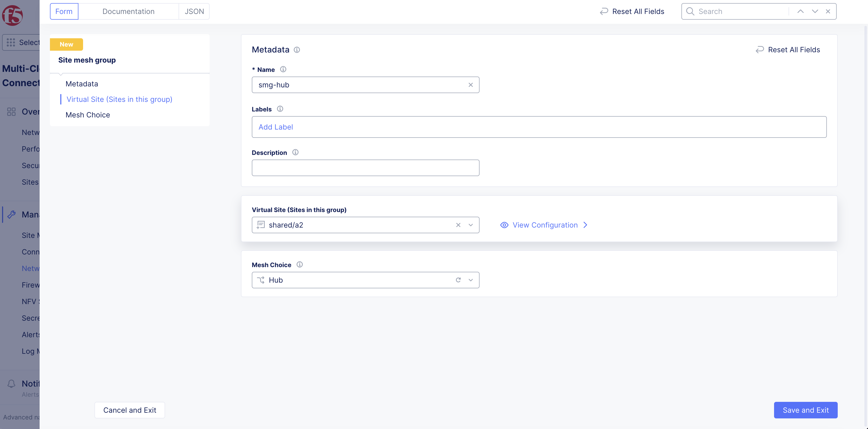
Task: Jump to previous search result arrow
Action: click(x=800, y=11)
